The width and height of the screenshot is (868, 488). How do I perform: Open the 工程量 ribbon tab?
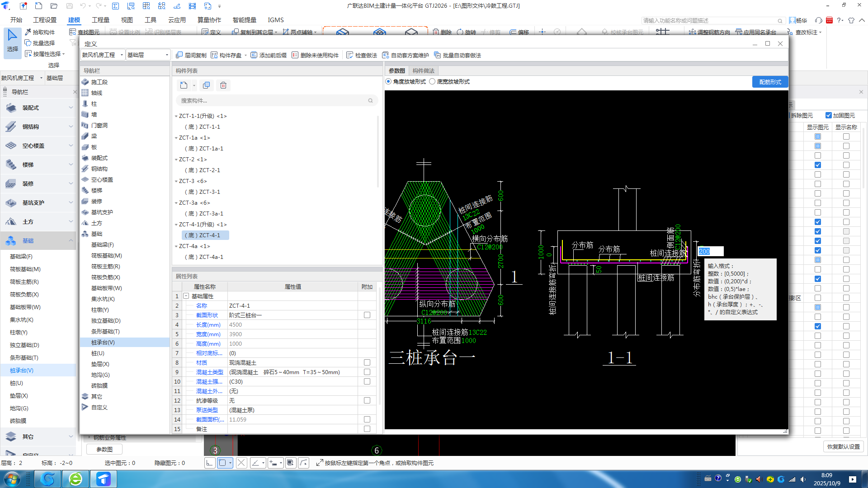(100, 20)
